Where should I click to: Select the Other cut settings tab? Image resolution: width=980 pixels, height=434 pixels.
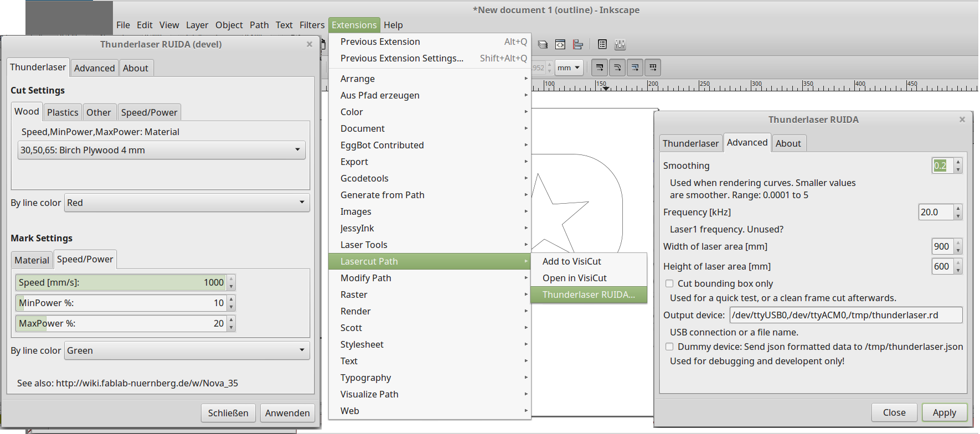click(99, 112)
